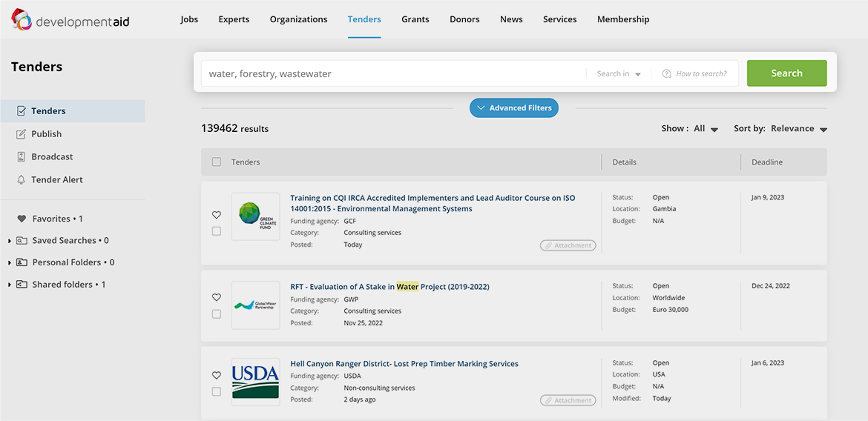The width and height of the screenshot is (868, 421).
Task: Click the Non-consulting services category value
Action: 379,388
